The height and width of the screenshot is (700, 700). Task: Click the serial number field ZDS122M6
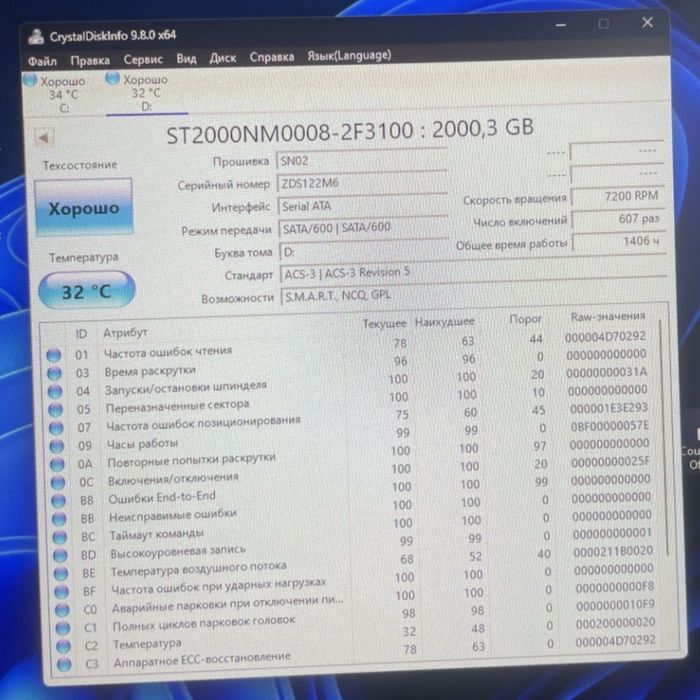pos(362,183)
